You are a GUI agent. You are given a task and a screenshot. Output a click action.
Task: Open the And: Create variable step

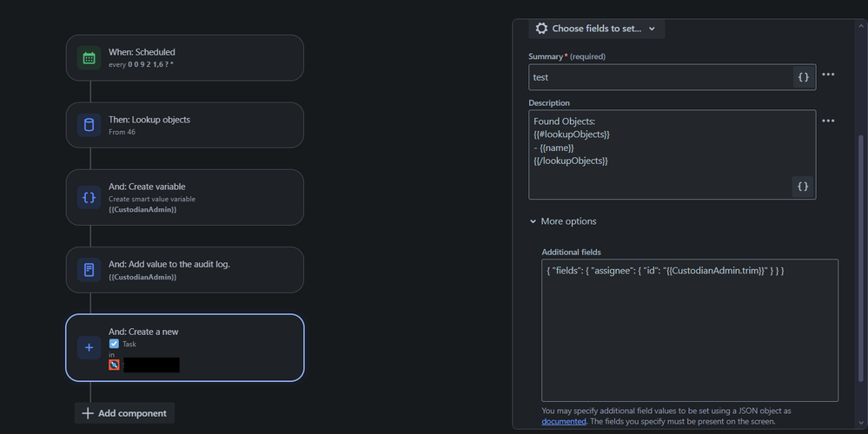185,197
